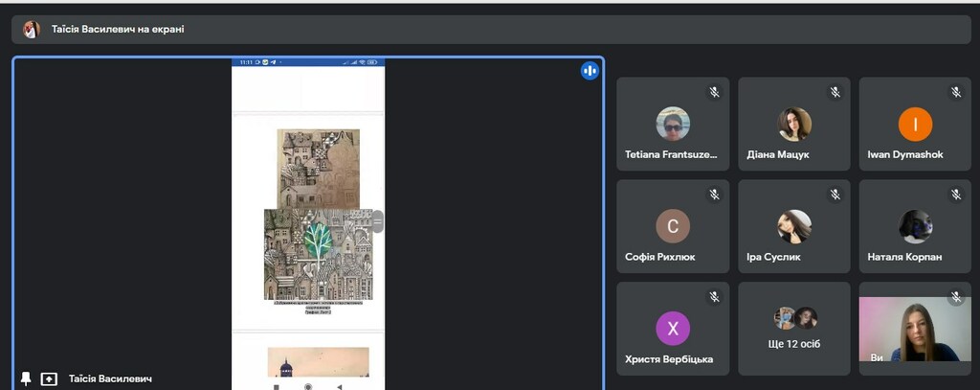This screenshot has height=390, width=980.
Task: Click muted mic icon on Iwan Dymashok tile
Action: click(956, 92)
